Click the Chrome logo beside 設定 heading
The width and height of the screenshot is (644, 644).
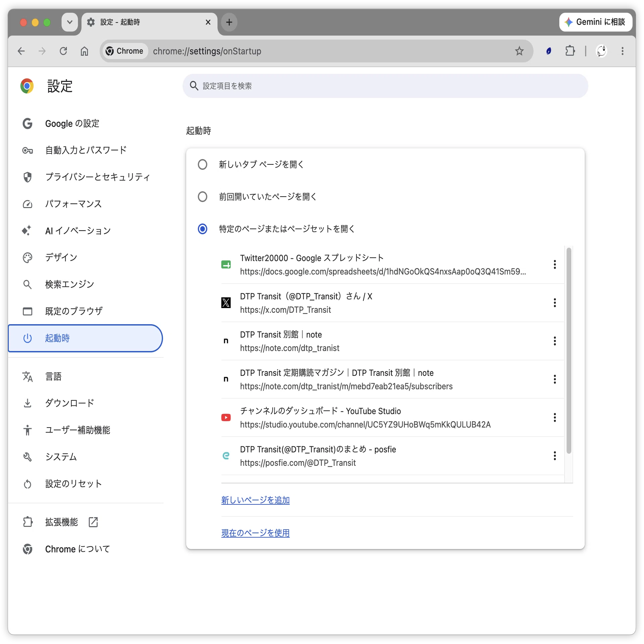(x=27, y=86)
